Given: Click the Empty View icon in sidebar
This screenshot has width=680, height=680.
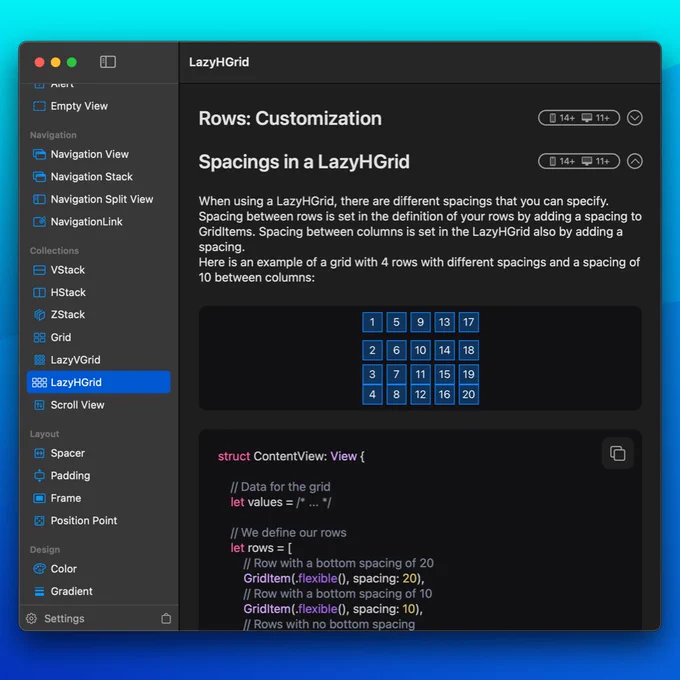Looking at the screenshot, I should tap(39, 106).
